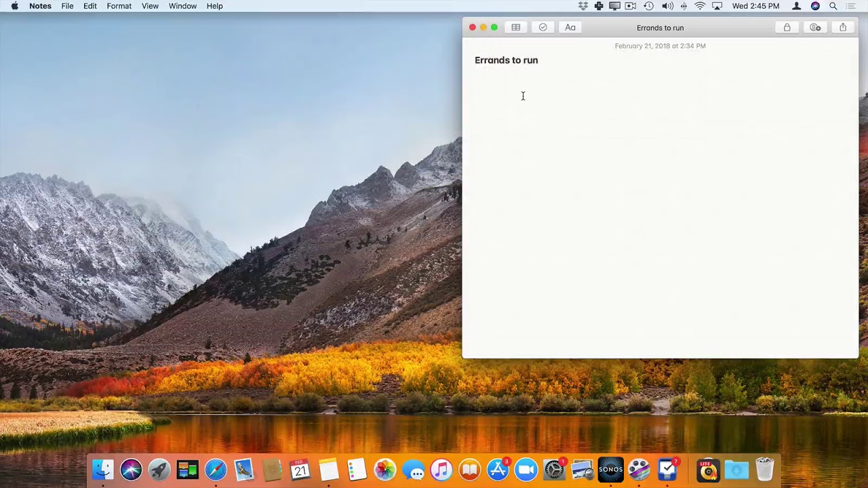Close the Errands to run note window
The height and width of the screenshot is (488, 868).
click(473, 28)
